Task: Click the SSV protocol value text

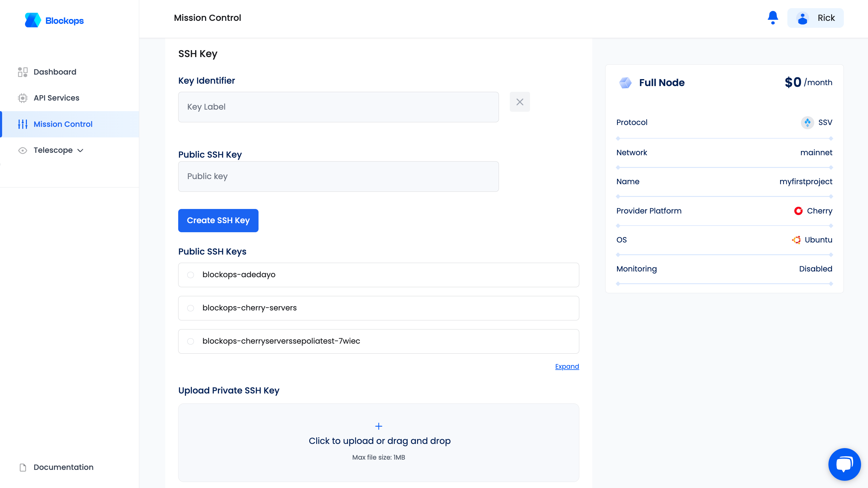Action: [825, 123]
